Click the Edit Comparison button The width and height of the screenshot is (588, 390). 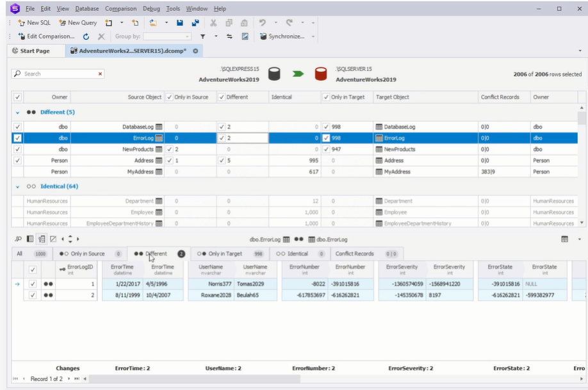(45, 37)
